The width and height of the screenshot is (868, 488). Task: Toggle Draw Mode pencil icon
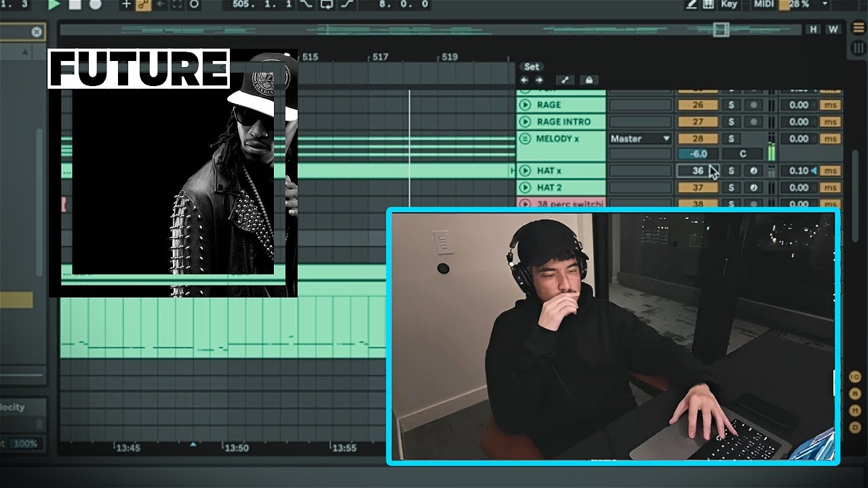(x=691, y=4)
